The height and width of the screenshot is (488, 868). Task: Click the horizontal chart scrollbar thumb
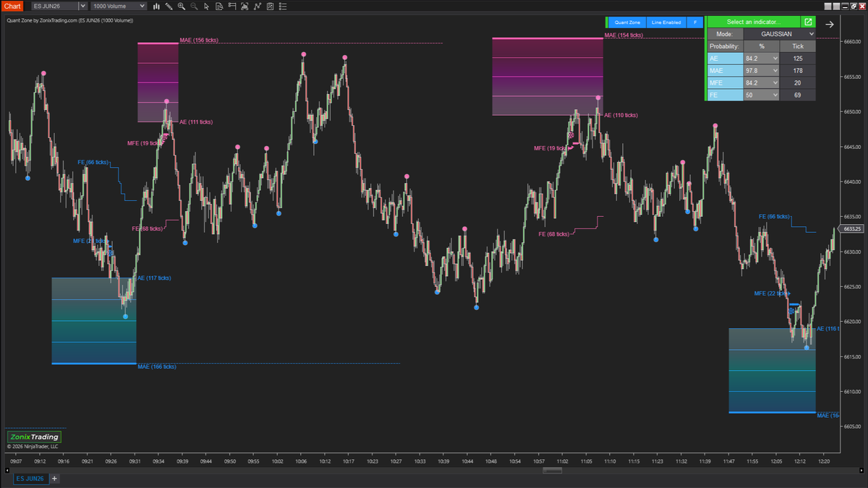pos(553,470)
